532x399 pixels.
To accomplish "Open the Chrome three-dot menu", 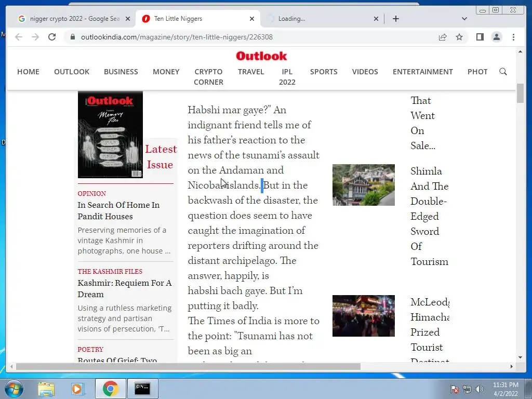I will coord(513,37).
